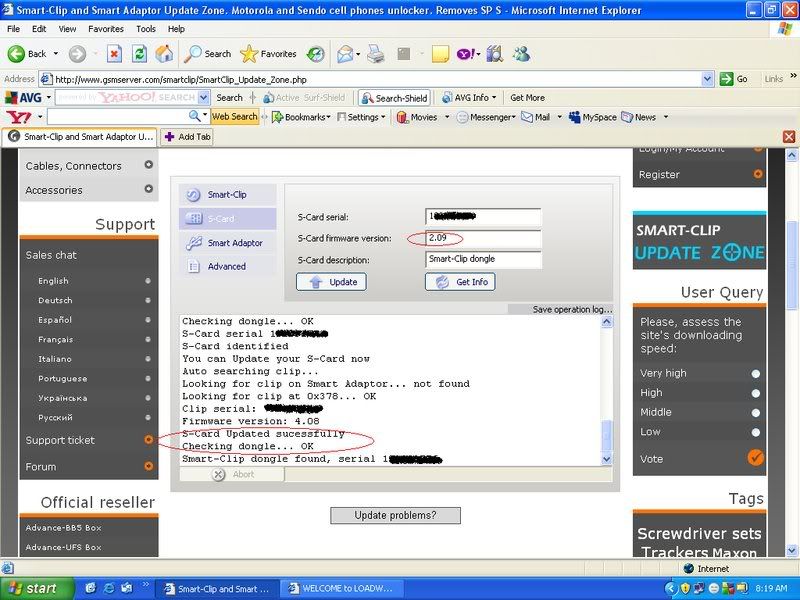The image size is (800, 600).
Task: Click the Update button
Action: pos(331,282)
